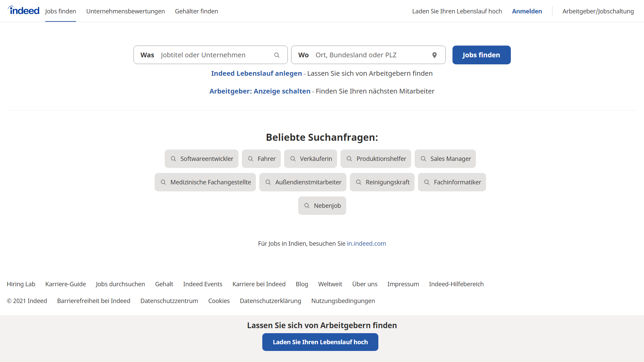Click the search magnifier in Was field
The height and width of the screenshot is (362, 644).
pyautogui.click(x=277, y=55)
